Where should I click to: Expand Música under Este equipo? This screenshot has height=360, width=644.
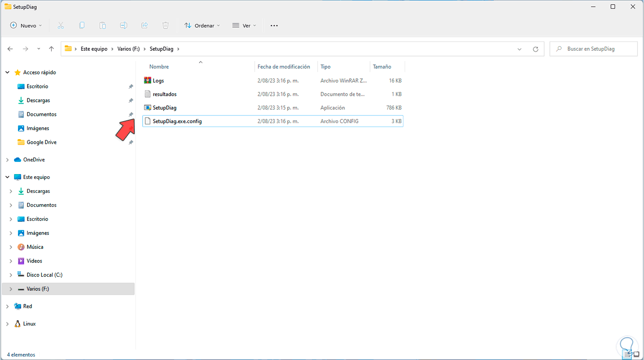pos(11,247)
